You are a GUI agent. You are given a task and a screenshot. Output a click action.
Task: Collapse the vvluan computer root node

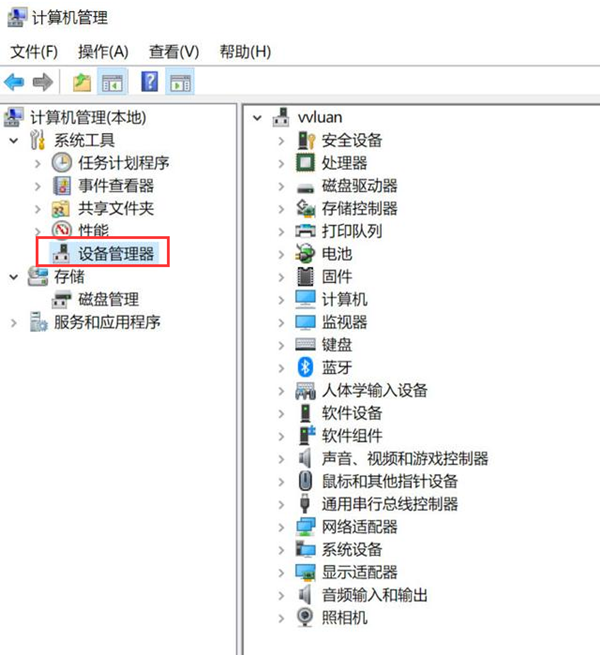pyautogui.click(x=257, y=118)
